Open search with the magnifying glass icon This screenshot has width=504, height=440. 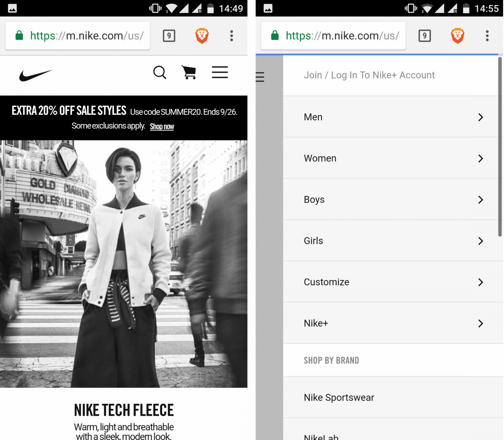[160, 73]
